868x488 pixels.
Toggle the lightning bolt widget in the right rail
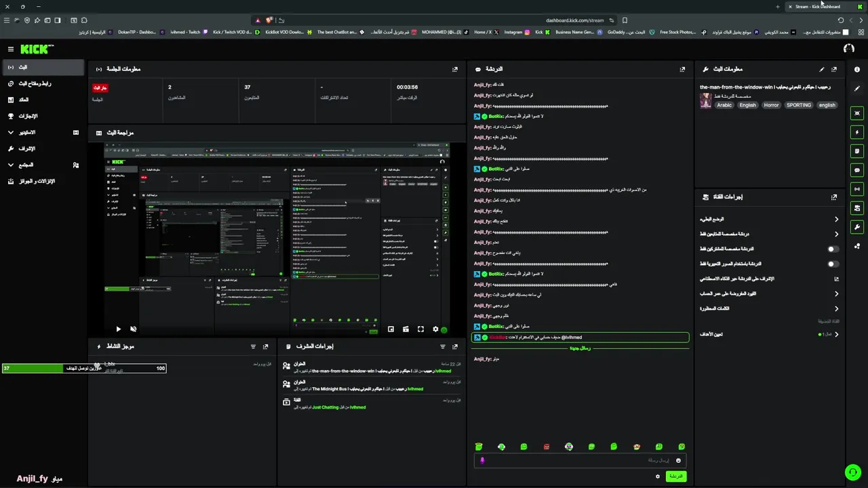pos(857,132)
